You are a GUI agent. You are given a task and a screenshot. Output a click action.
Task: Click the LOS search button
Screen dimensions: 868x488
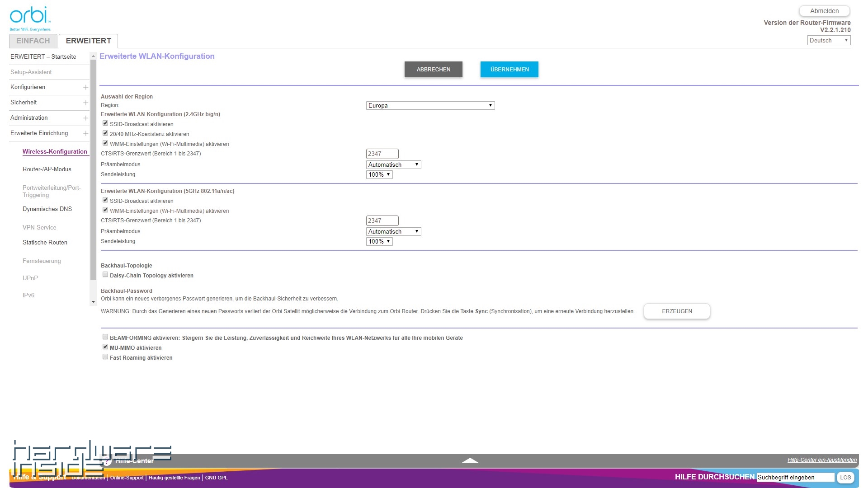tap(845, 477)
